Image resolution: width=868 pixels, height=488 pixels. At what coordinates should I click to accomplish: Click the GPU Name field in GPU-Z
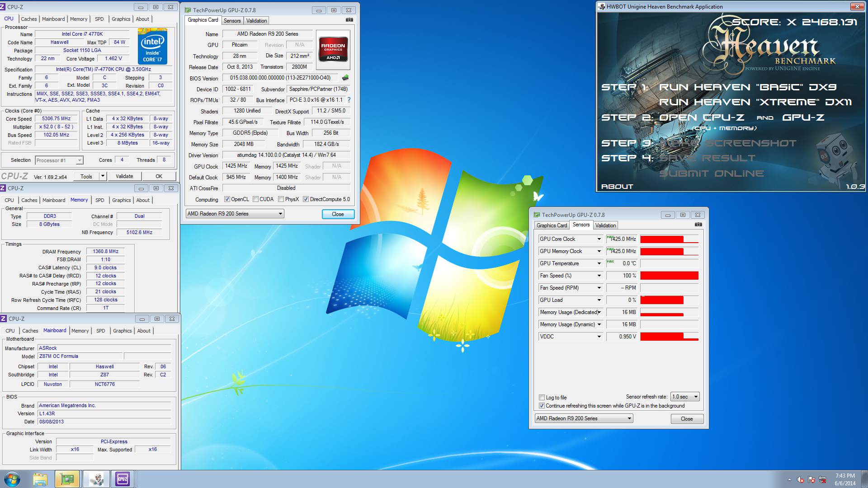point(267,34)
